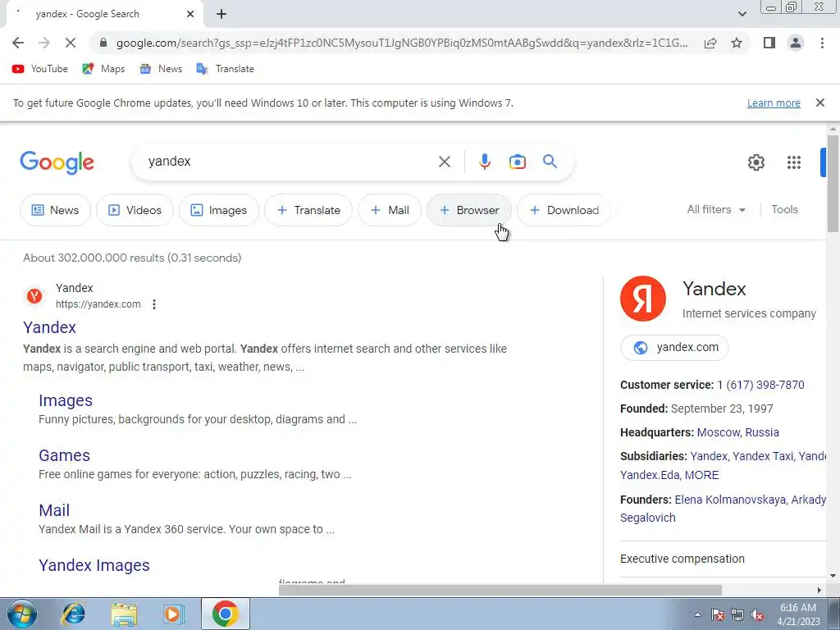Open a new tab with plus button

coord(221,14)
